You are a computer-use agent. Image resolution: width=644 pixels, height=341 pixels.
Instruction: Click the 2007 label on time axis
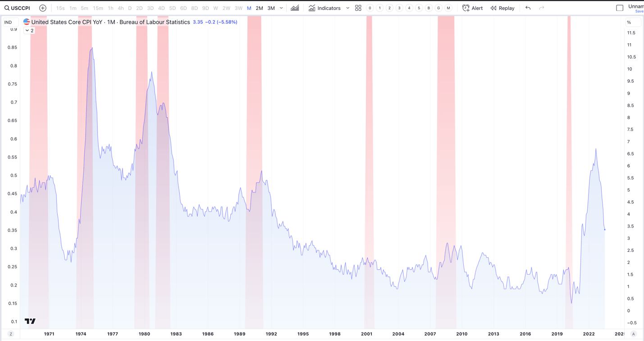[430, 334]
